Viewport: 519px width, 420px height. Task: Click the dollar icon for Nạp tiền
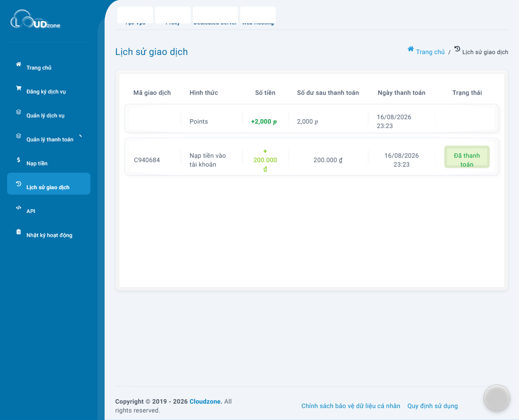click(x=19, y=160)
